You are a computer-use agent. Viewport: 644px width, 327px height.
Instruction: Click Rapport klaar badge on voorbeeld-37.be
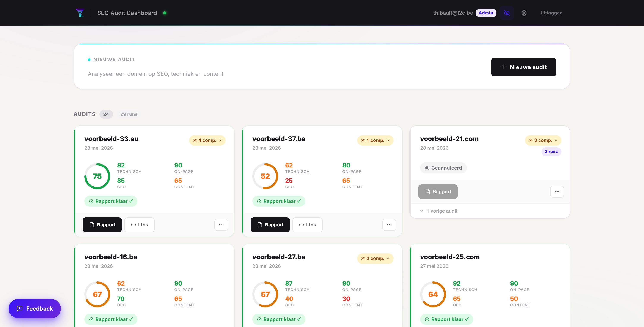pos(278,201)
